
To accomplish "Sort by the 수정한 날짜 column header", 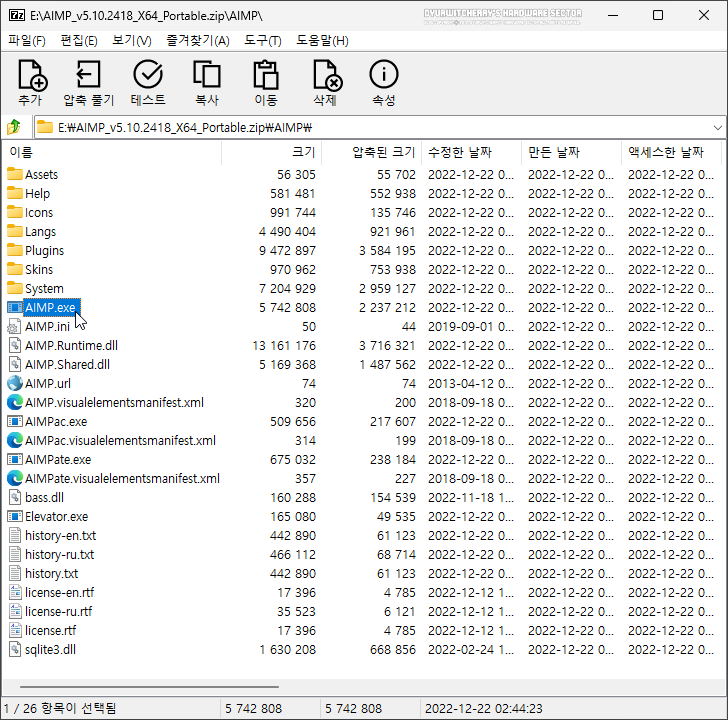I will point(471,152).
